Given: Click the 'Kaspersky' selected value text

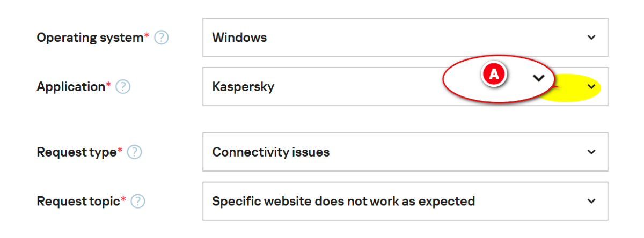Looking at the screenshot, I should click(243, 87).
